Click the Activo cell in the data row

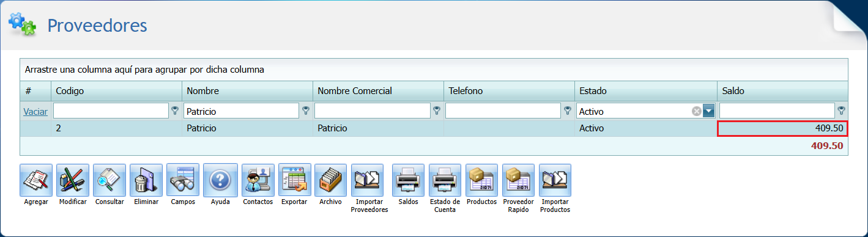[645, 128]
